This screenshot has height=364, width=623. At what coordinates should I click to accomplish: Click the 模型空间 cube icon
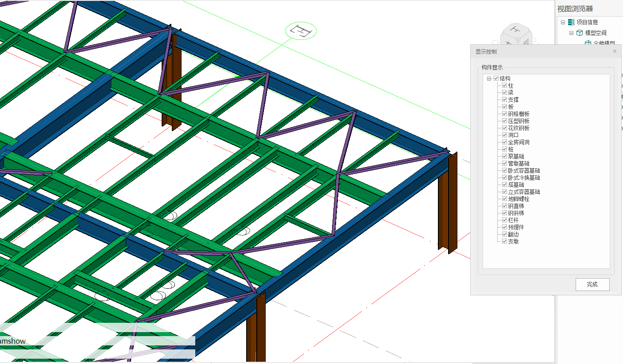click(580, 33)
